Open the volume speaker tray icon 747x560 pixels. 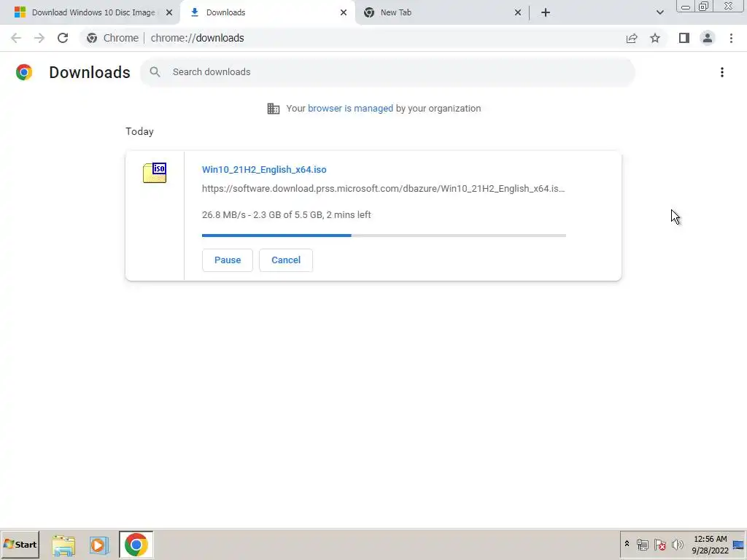point(677,545)
